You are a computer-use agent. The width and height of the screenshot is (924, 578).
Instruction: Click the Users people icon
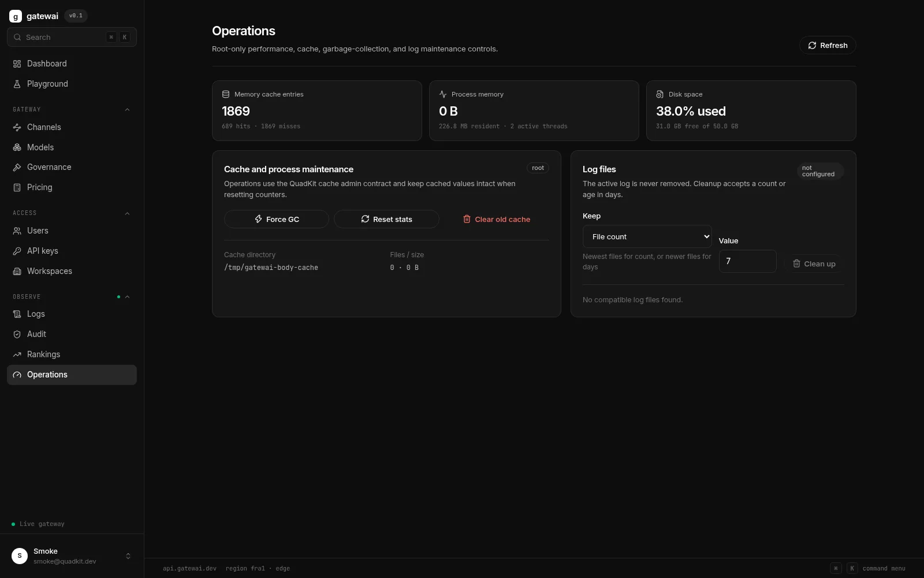click(17, 231)
